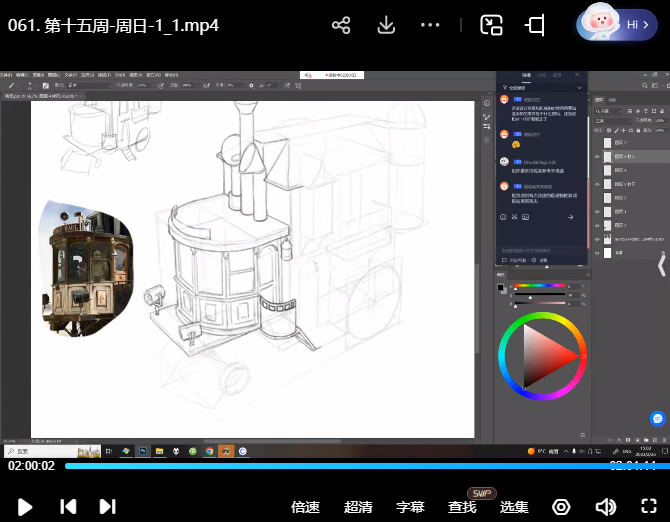Viewport: 670px width, 522px height.
Task: Open the 超清 video quality selector
Action: [358, 507]
